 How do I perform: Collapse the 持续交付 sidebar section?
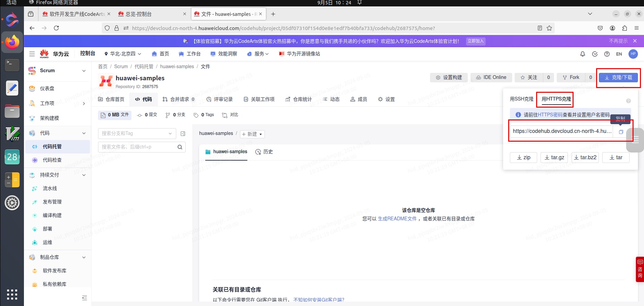tap(84, 175)
